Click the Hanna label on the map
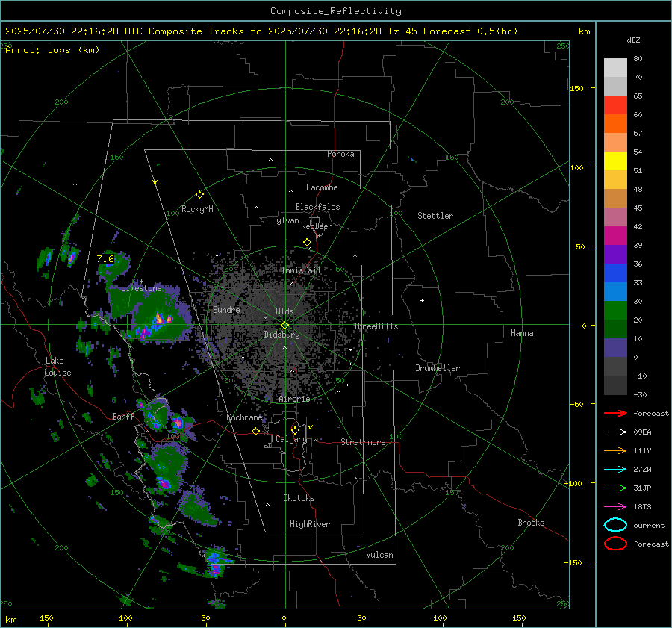Viewport: 672px width, 628px height. (x=522, y=333)
